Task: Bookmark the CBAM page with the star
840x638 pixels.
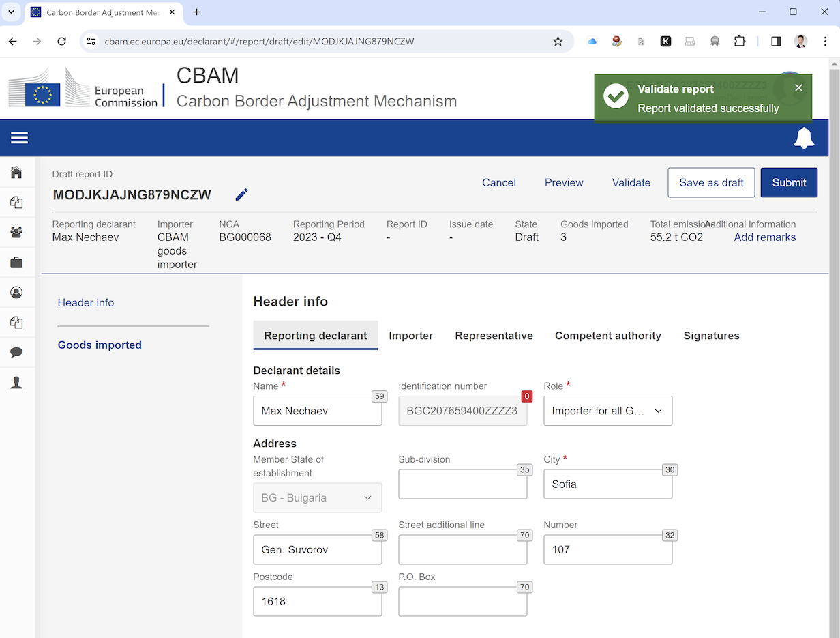Action: [x=558, y=41]
